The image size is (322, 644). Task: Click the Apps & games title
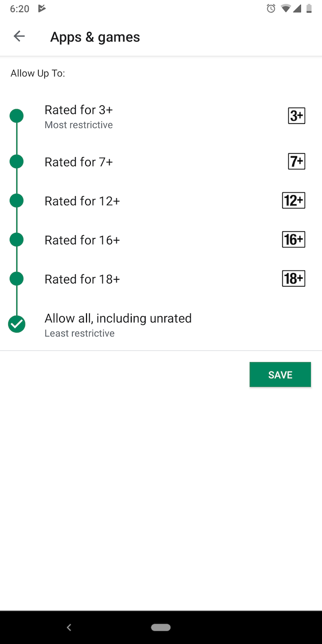(x=95, y=37)
